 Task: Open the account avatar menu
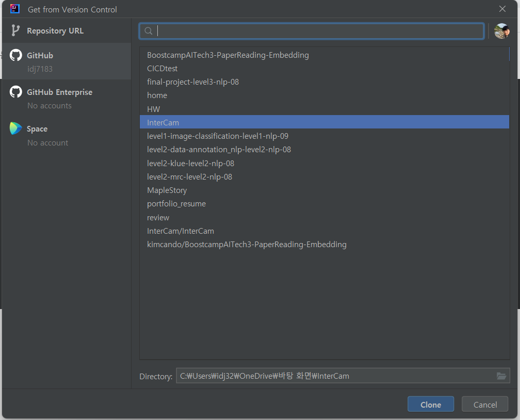(x=502, y=31)
